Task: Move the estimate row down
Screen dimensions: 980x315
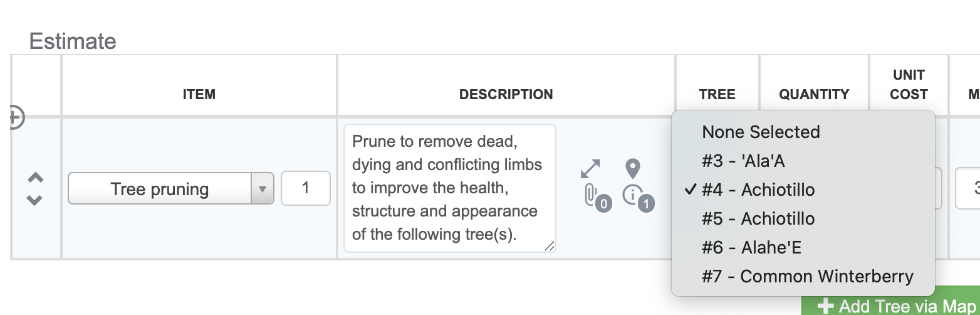Action: click(36, 200)
